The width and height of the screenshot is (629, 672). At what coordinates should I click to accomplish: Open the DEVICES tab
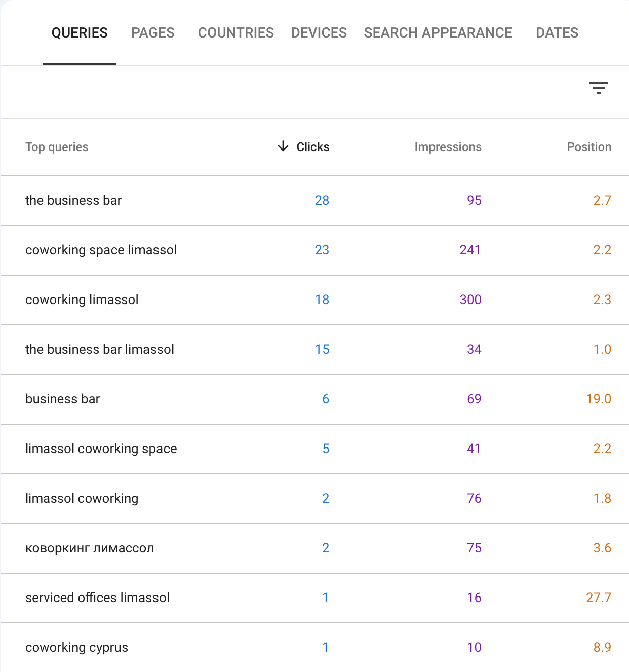coord(319,32)
